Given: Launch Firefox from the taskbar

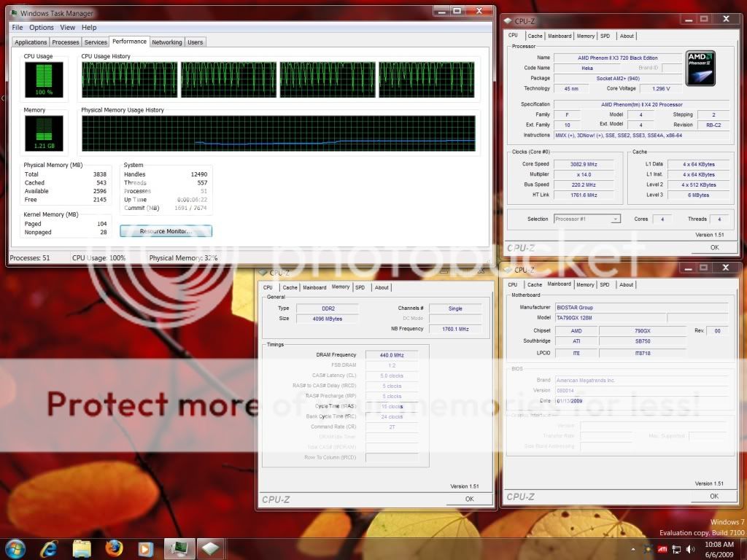Looking at the screenshot, I should tap(113, 548).
